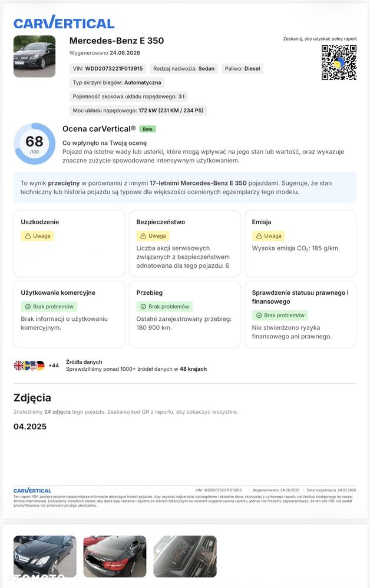Click the warning icon under Emisja
Screen dimensions: 370x588
(x=259, y=236)
